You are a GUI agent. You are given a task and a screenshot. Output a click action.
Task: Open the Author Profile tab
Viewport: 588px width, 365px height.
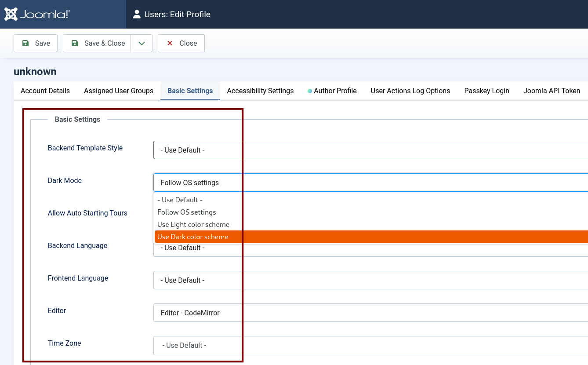335,91
